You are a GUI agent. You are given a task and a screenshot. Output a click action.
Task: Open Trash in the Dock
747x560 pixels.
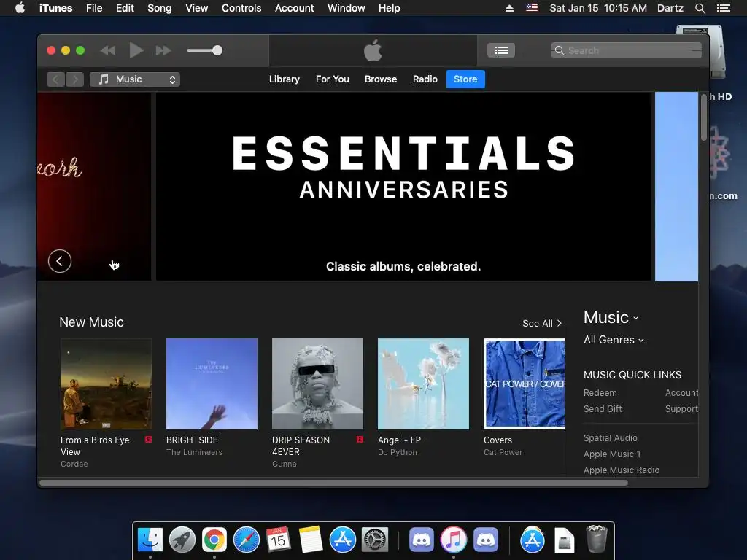pos(596,538)
